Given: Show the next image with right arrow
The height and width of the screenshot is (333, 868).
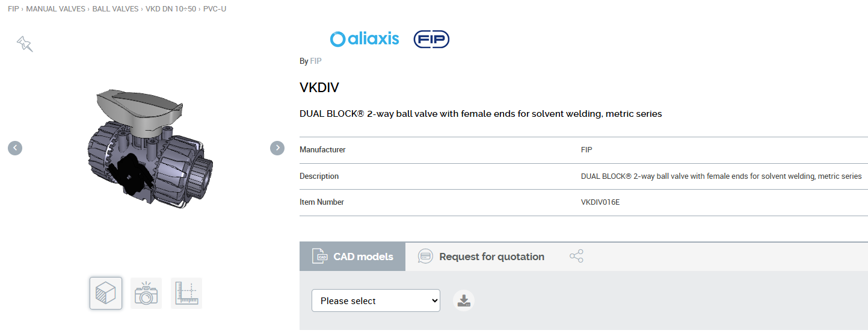Looking at the screenshot, I should (x=277, y=148).
